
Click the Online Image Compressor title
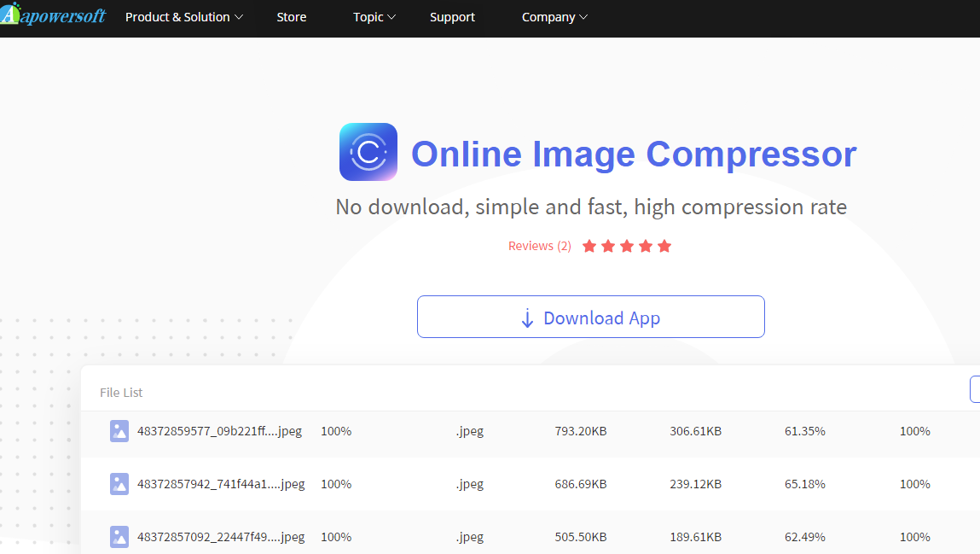633,154
